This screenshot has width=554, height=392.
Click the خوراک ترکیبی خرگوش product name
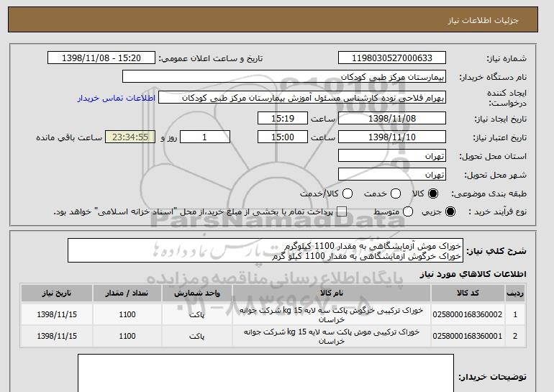332,314
